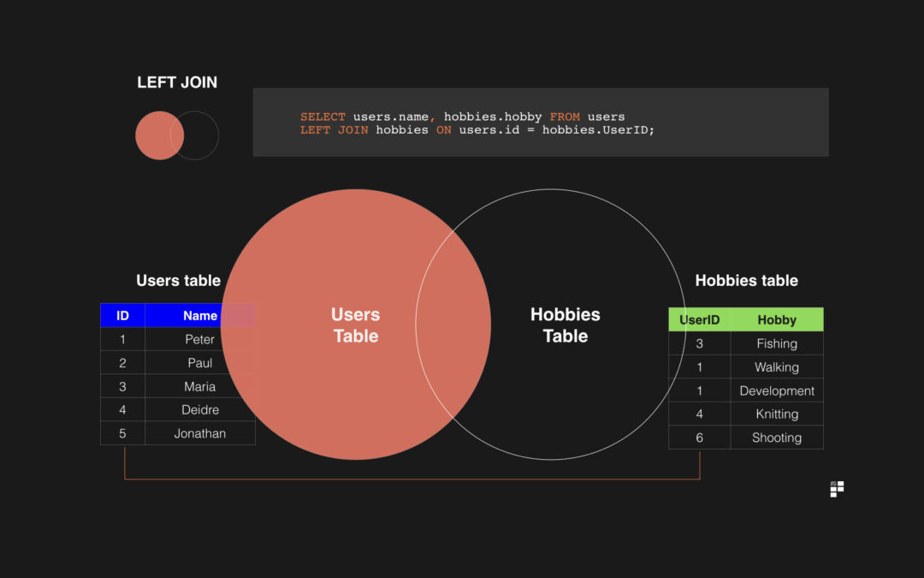Click the ID cell in Jonathan's row
The height and width of the screenshot is (578, 924).
(x=122, y=433)
